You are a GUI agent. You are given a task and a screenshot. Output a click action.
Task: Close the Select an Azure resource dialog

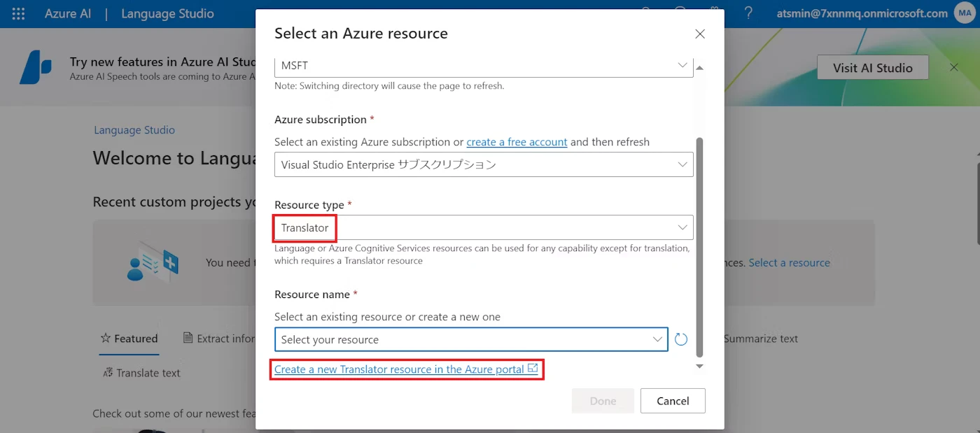click(x=700, y=34)
